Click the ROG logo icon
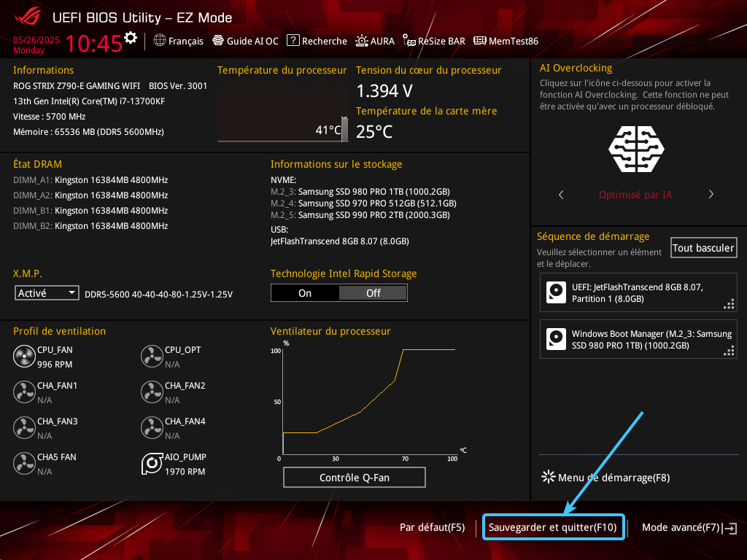Viewport: 747px width, 560px height. pyautogui.click(x=27, y=17)
